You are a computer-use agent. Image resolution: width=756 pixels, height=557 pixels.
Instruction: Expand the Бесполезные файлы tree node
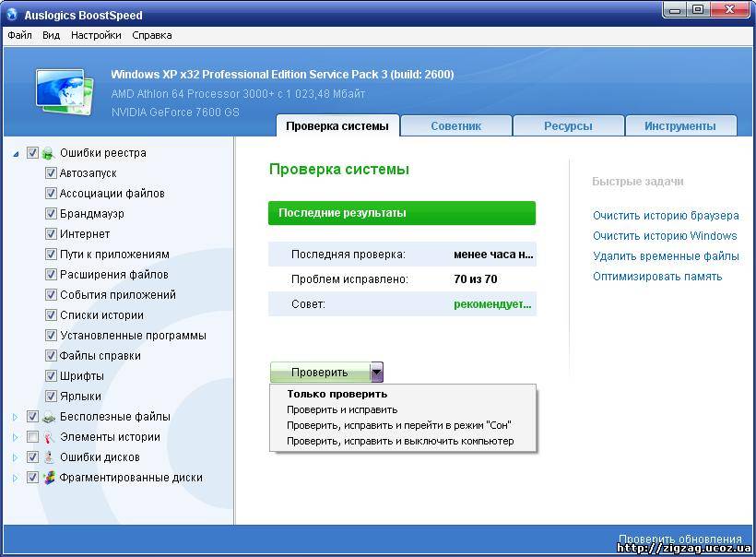pyautogui.click(x=15, y=417)
